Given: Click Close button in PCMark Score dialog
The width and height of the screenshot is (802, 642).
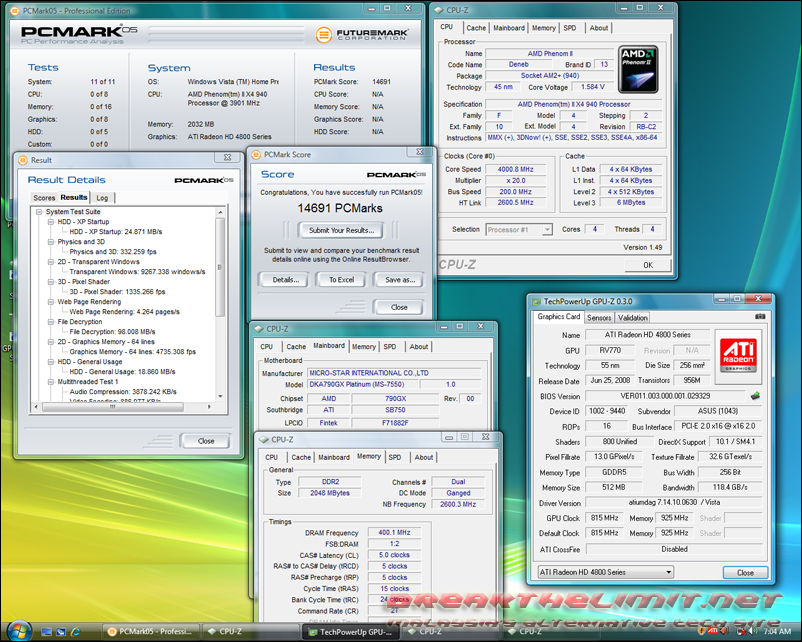Looking at the screenshot, I should pos(398,307).
